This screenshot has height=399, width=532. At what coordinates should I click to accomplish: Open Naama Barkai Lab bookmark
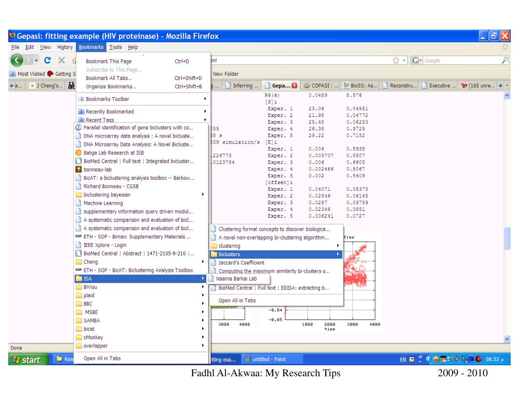pos(238,278)
